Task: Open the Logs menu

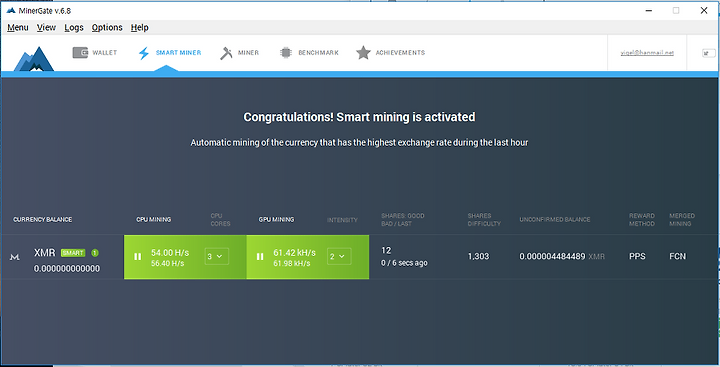Action: (x=74, y=28)
